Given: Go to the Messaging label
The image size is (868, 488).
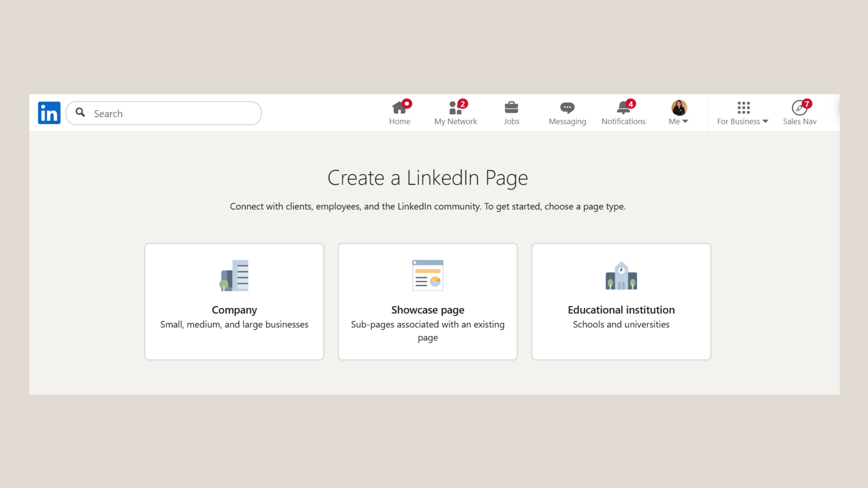Looking at the screenshot, I should [567, 122].
